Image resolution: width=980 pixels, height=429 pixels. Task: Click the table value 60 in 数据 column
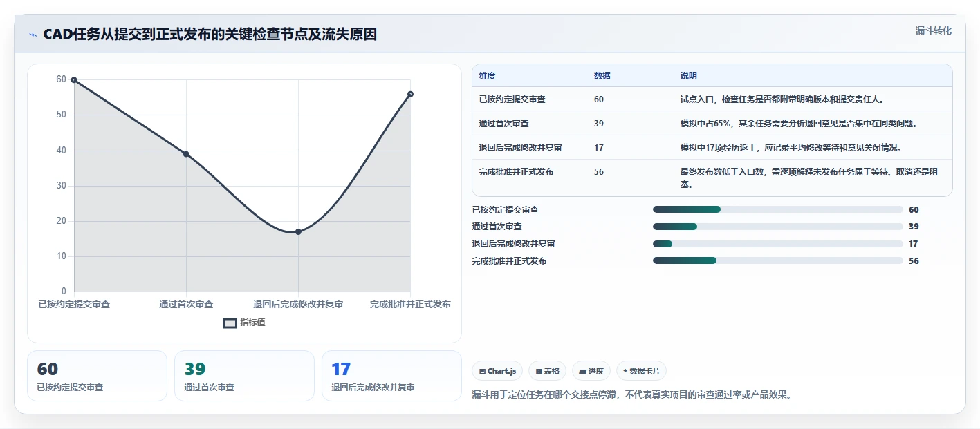pos(599,99)
